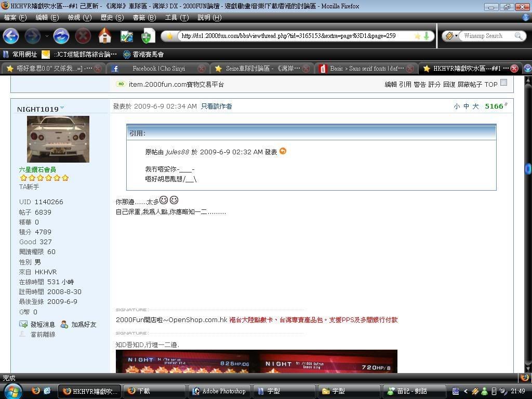
Task: Open the 書籤 (B) bookmarks menu
Action: click(x=144, y=17)
